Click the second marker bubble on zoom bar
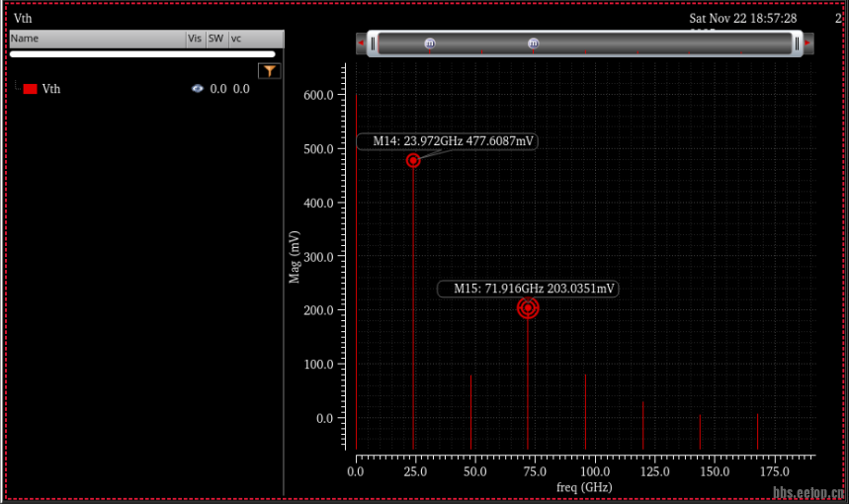The width and height of the screenshot is (849, 504). click(x=534, y=43)
